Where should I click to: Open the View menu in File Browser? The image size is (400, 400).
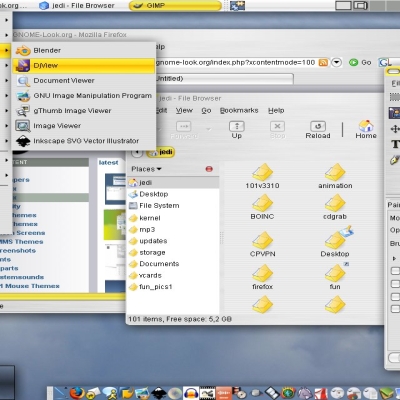pyautogui.click(x=184, y=110)
